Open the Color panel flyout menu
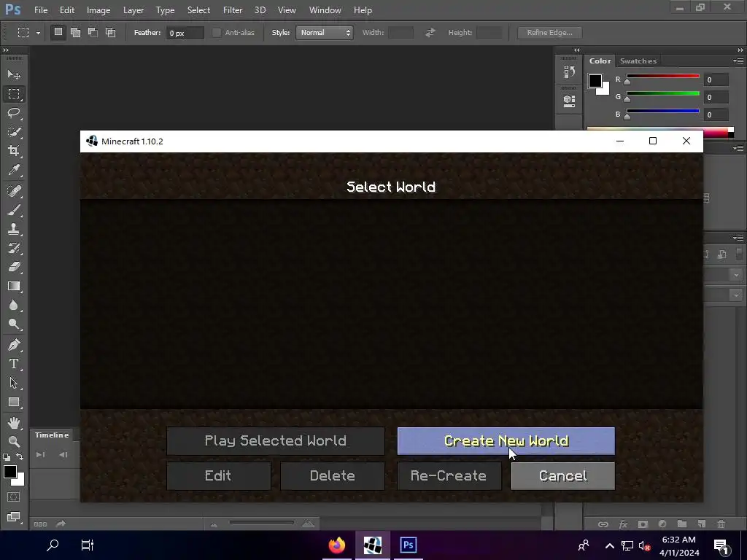The image size is (747, 560). click(738, 61)
